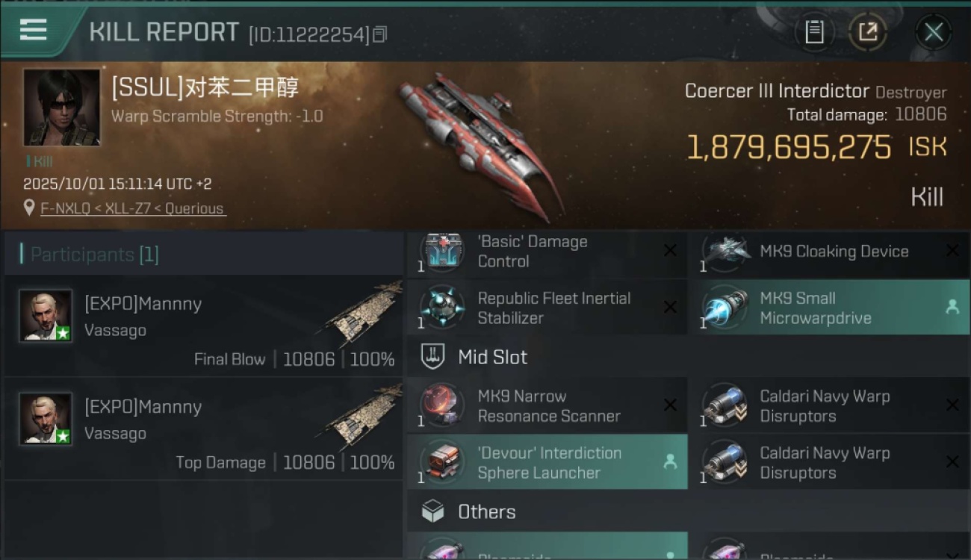This screenshot has width=971, height=560.
Task: Collapse the Others section header
Action: 687,511
